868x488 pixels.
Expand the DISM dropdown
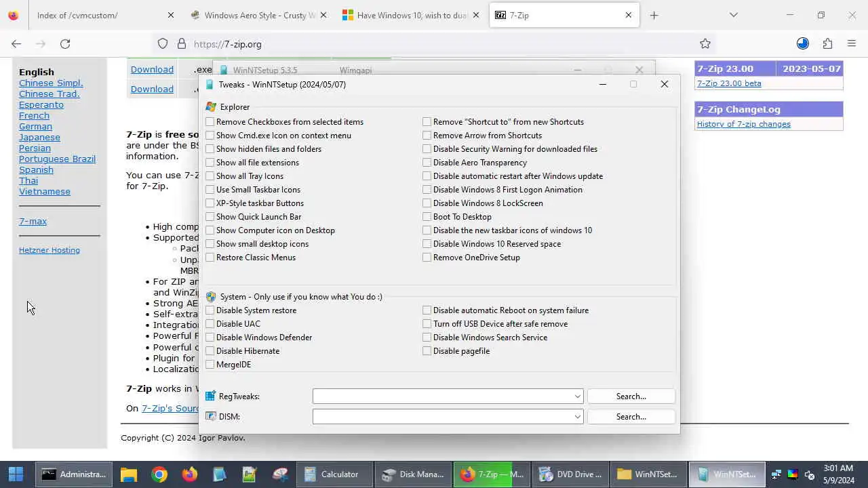(577, 417)
